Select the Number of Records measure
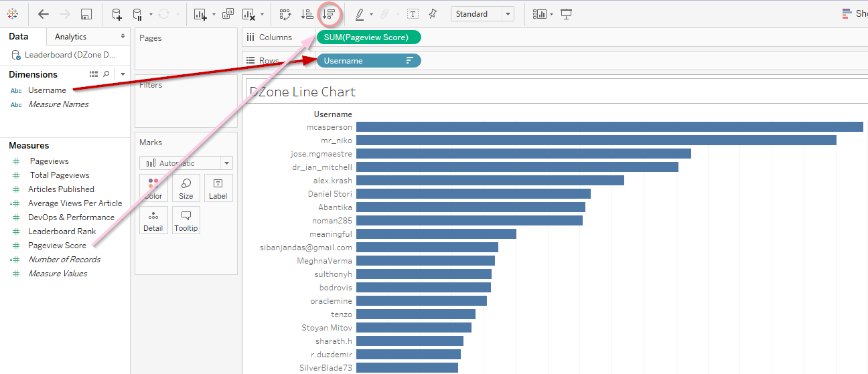The width and height of the screenshot is (868, 374). (x=64, y=260)
